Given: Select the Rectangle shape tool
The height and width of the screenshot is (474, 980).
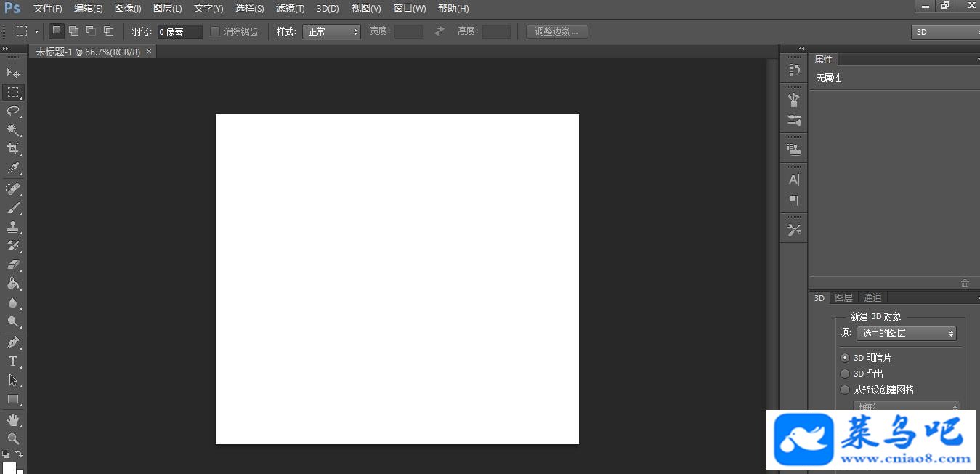Looking at the screenshot, I should [x=13, y=399].
